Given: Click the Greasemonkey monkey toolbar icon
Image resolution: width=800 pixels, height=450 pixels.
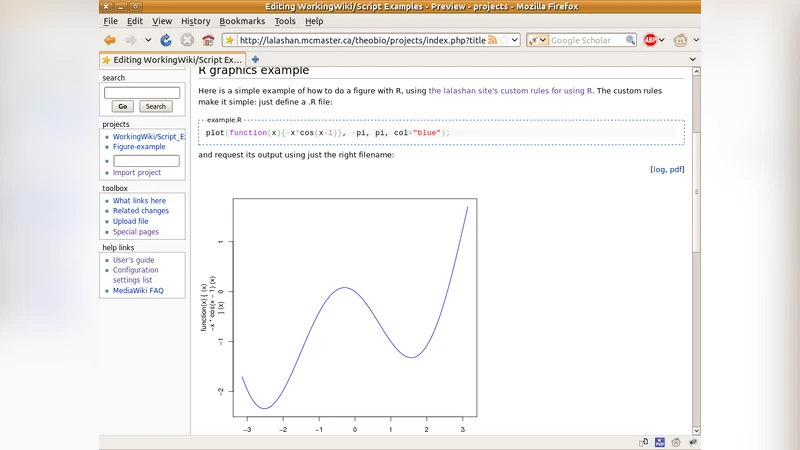Looking at the screenshot, I should (680, 40).
